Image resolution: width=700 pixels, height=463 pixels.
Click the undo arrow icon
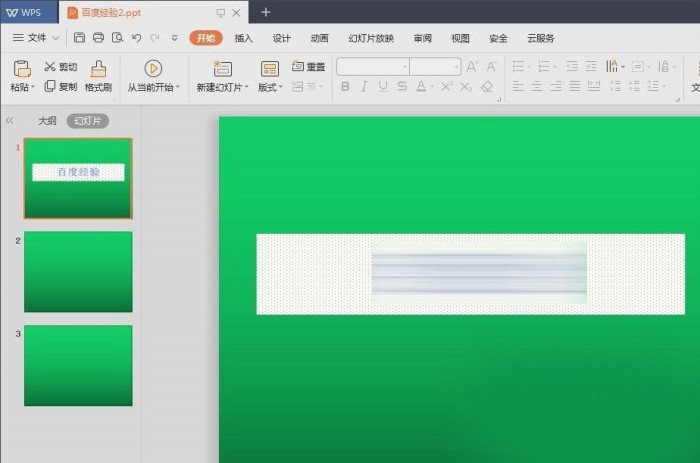pyautogui.click(x=136, y=38)
